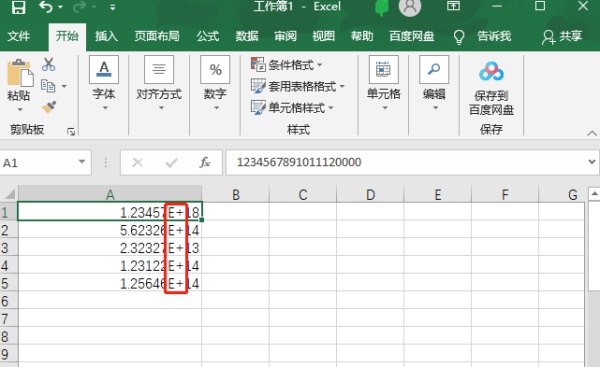Select the Format Painter brush

[x=49, y=108]
